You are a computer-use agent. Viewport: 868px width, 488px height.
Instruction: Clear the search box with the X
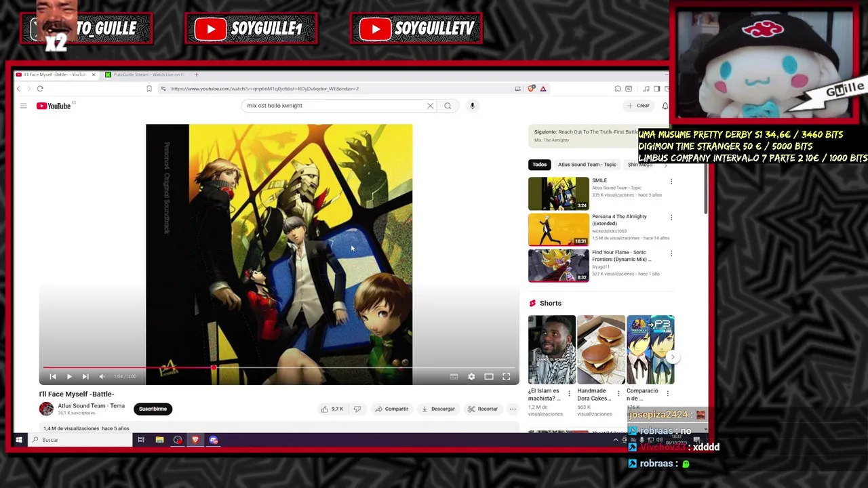click(430, 106)
